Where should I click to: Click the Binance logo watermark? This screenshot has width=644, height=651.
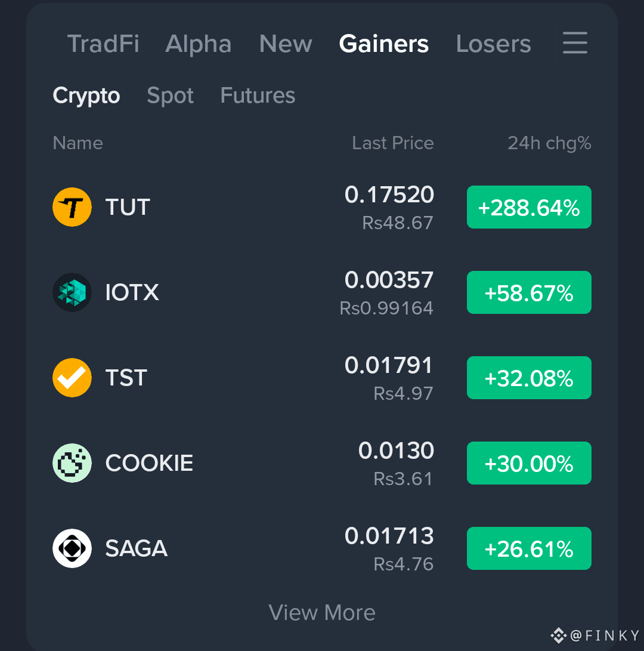pyautogui.click(x=559, y=635)
